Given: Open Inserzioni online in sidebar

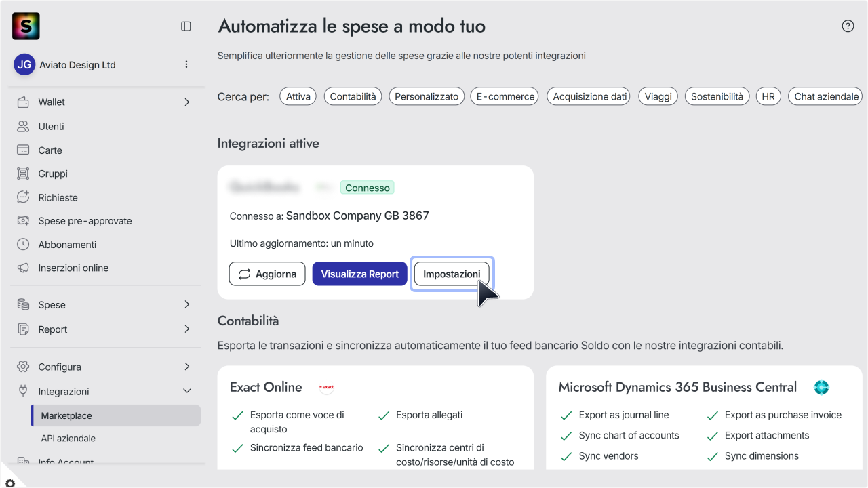Looking at the screenshot, I should (x=73, y=268).
